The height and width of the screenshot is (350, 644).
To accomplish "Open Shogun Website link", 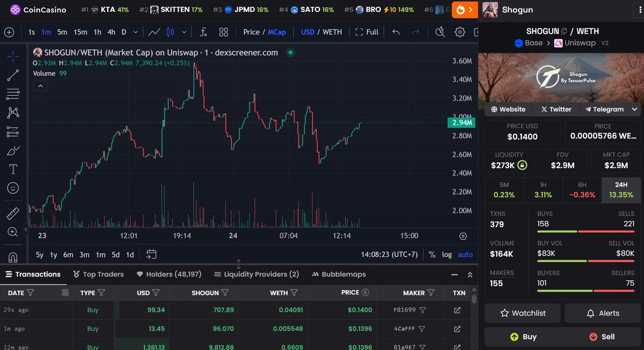I will click(x=508, y=109).
